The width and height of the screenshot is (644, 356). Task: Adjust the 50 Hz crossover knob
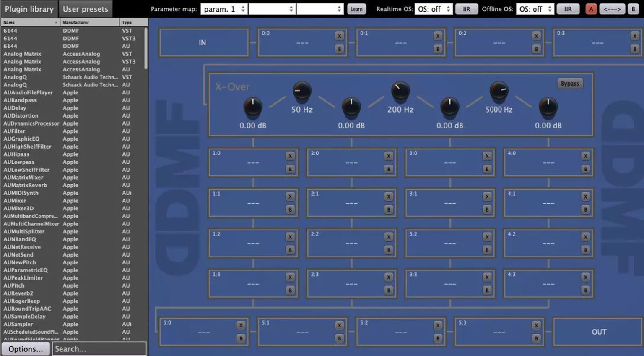[x=301, y=91]
